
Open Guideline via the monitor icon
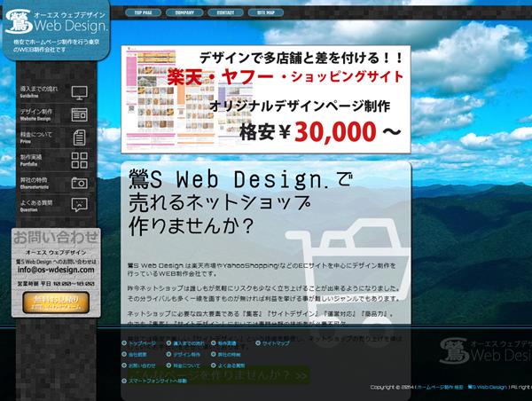click(x=80, y=92)
